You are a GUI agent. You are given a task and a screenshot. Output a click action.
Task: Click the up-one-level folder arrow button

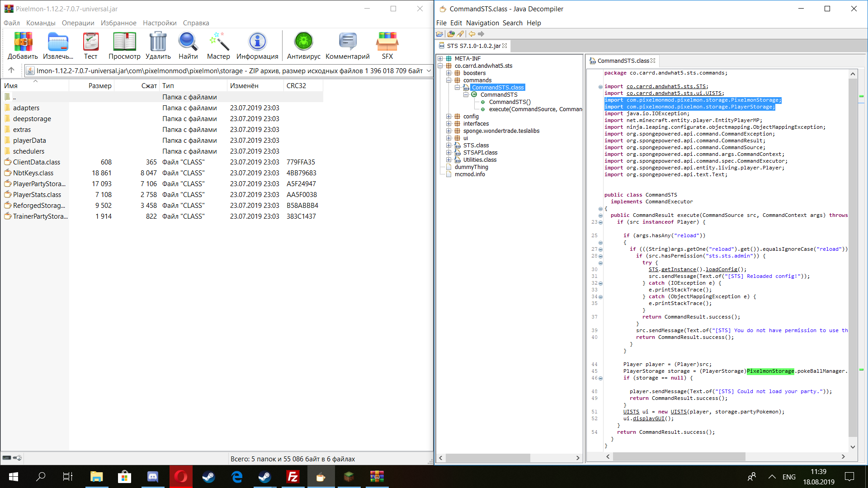11,70
